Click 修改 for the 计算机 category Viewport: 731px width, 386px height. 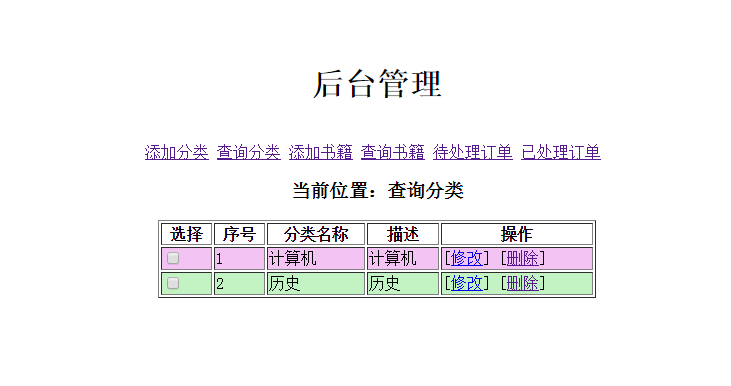click(467, 258)
